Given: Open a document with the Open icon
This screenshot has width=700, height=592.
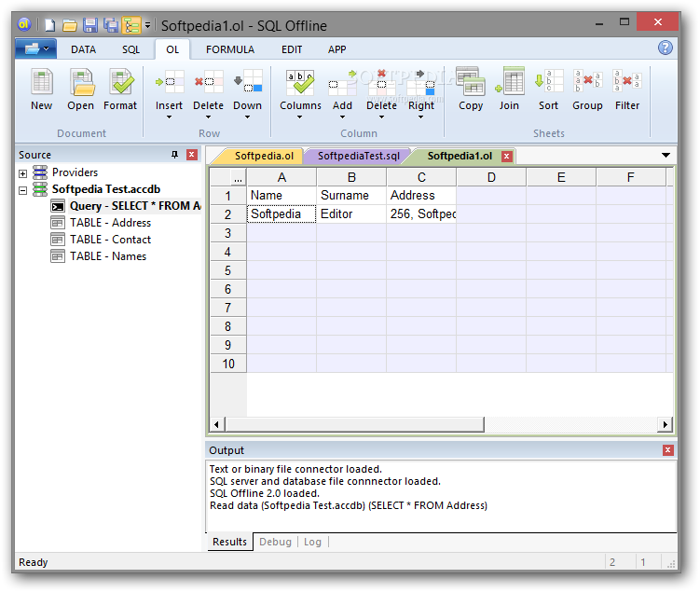Looking at the screenshot, I should click(x=81, y=82).
